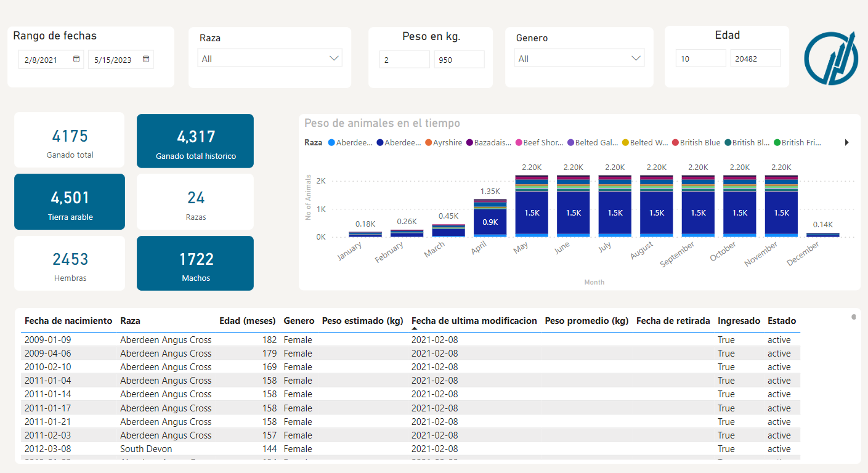Click the Razas card showing 24
The image size is (868, 473).
195,201
